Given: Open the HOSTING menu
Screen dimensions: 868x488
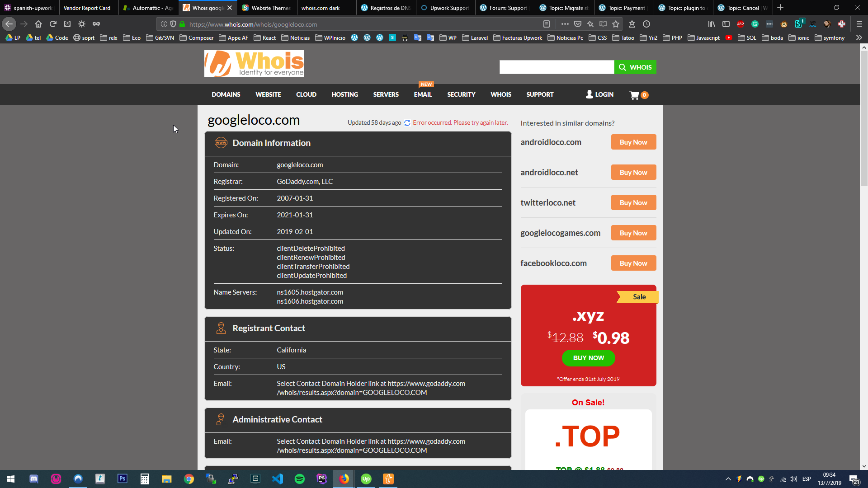Looking at the screenshot, I should (x=344, y=94).
